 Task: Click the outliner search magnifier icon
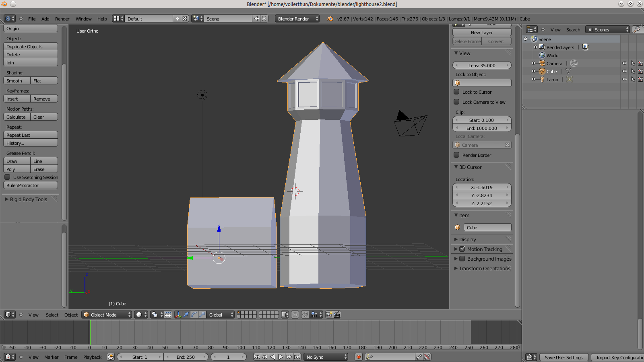click(637, 29)
